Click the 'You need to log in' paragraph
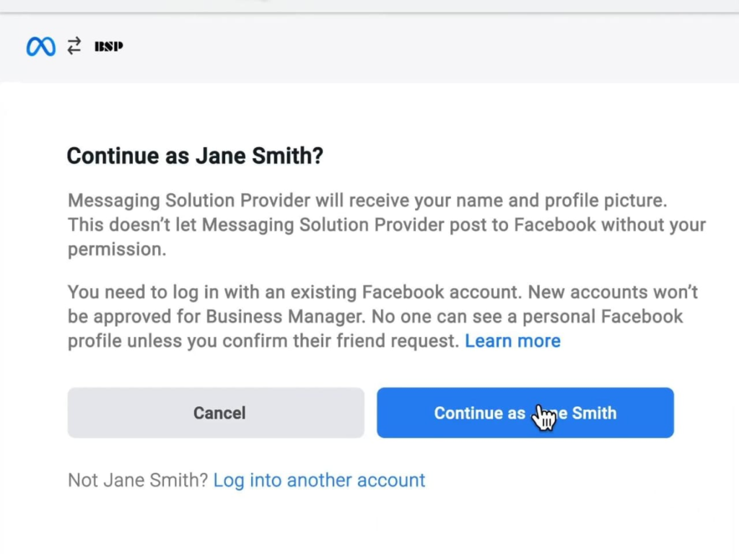 tap(382, 316)
